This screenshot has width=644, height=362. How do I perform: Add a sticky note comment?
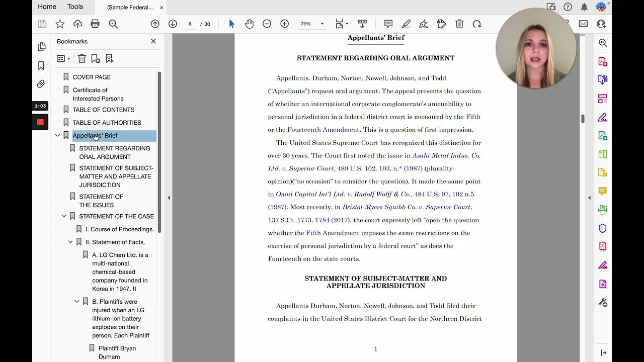(x=388, y=24)
